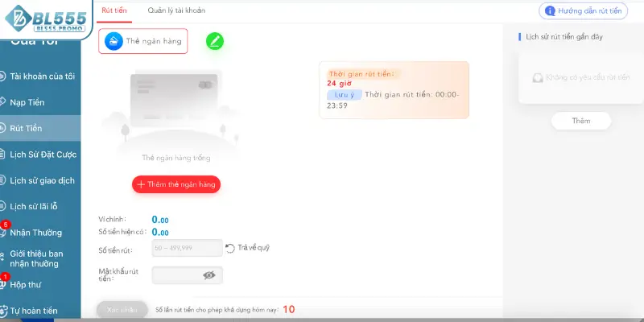Image resolution: width=644 pixels, height=322 pixels.
Task: Open Lịch Sử Đặt Cược in sidebar
Action: [x=43, y=155]
